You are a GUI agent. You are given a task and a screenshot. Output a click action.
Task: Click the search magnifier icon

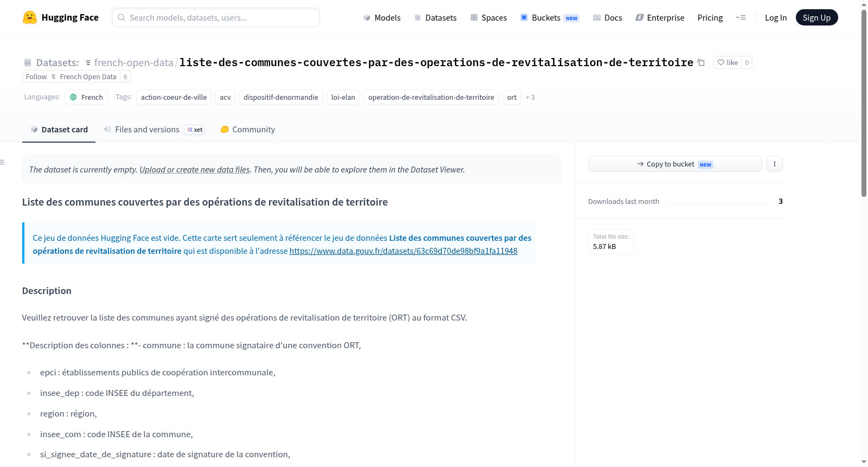(x=122, y=17)
